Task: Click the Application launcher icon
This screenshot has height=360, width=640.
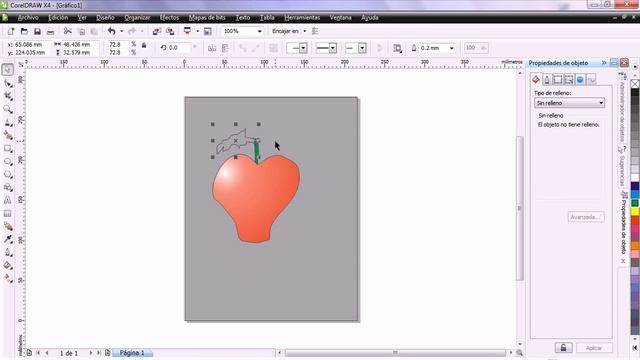Action: [187, 31]
